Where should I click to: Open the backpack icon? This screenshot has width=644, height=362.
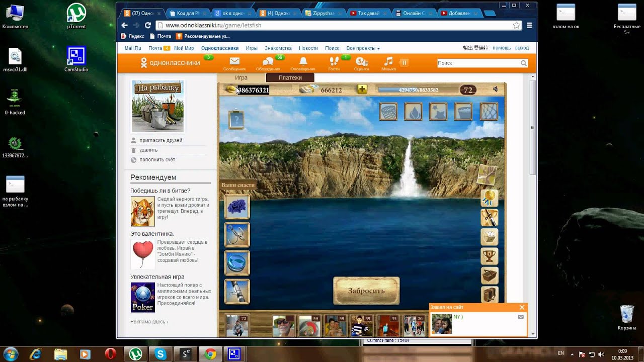[490, 294]
